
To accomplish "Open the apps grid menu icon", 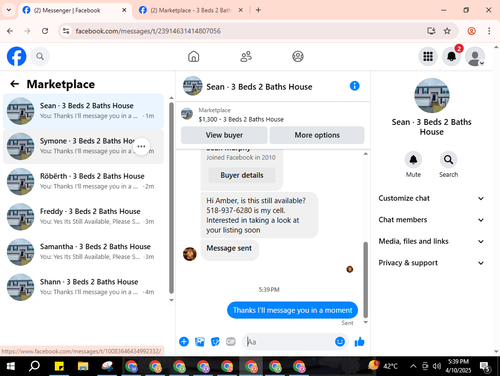I will click(x=428, y=56).
